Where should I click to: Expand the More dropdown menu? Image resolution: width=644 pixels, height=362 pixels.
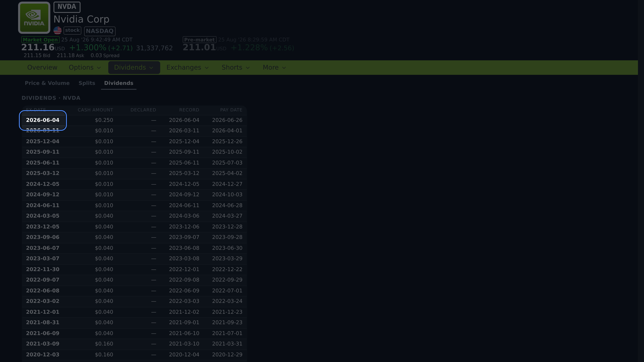(x=274, y=67)
